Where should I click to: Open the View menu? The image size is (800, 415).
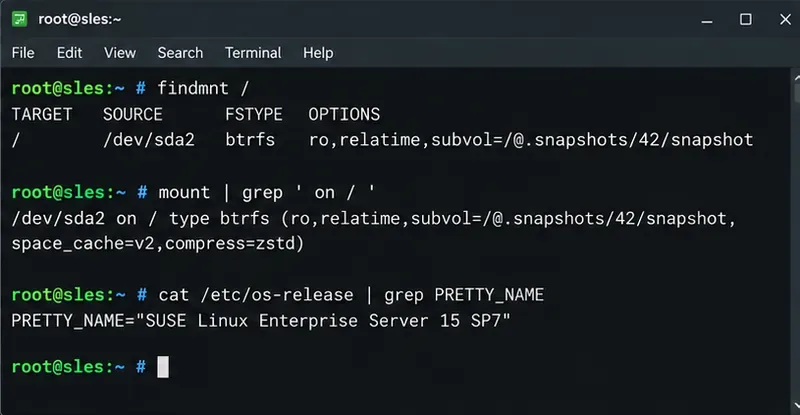pos(120,53)
